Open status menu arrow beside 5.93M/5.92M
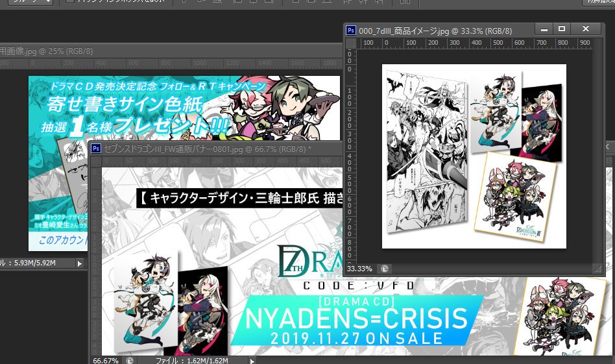Image resolution: width=615 pixels, height=364 pixels. 80,263
